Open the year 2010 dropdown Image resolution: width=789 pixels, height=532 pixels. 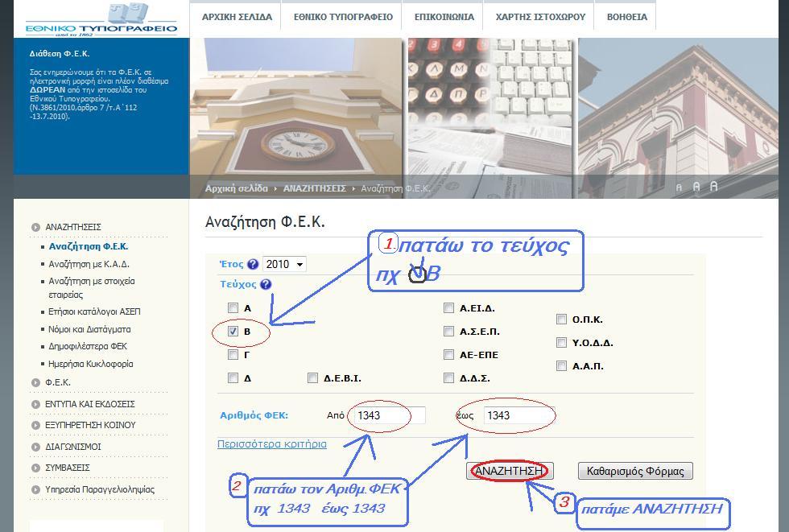(285, 264)
